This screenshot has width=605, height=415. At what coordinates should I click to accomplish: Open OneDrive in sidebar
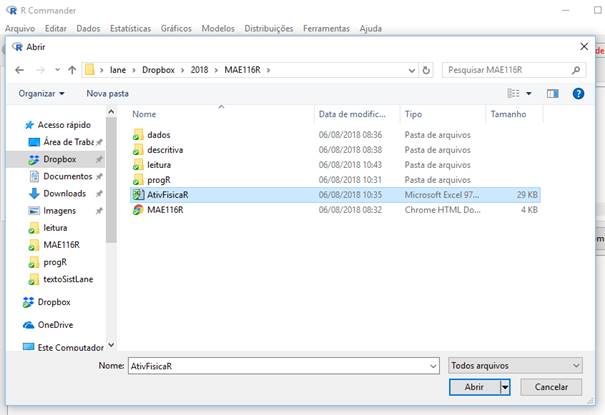[x=48, y=325]
